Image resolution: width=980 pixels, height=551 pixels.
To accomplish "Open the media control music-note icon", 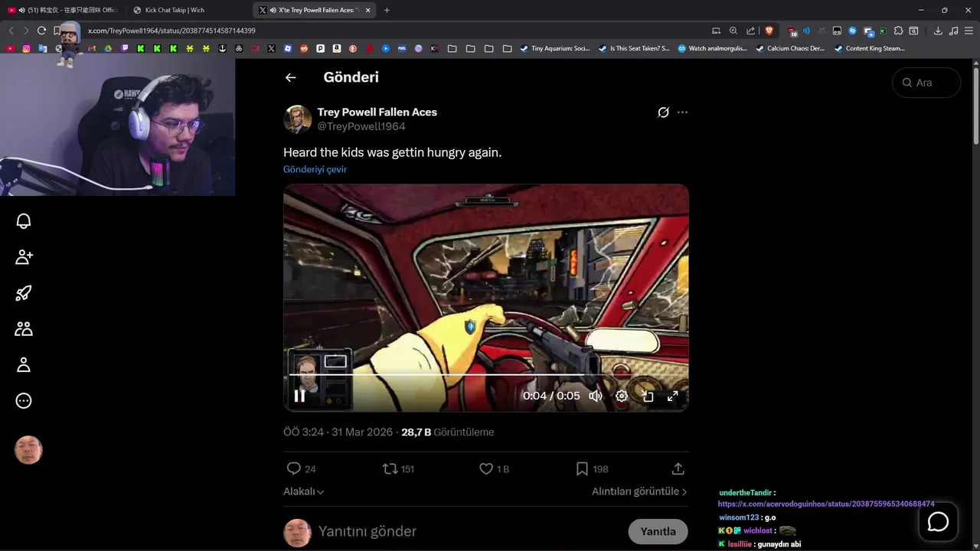I will (953, 31).
